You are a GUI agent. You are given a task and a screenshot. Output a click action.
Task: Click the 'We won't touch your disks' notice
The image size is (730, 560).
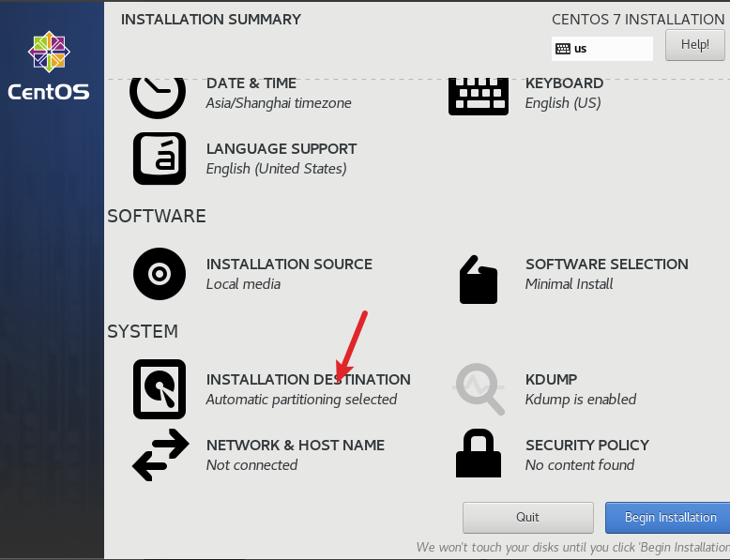coord(573,548)
